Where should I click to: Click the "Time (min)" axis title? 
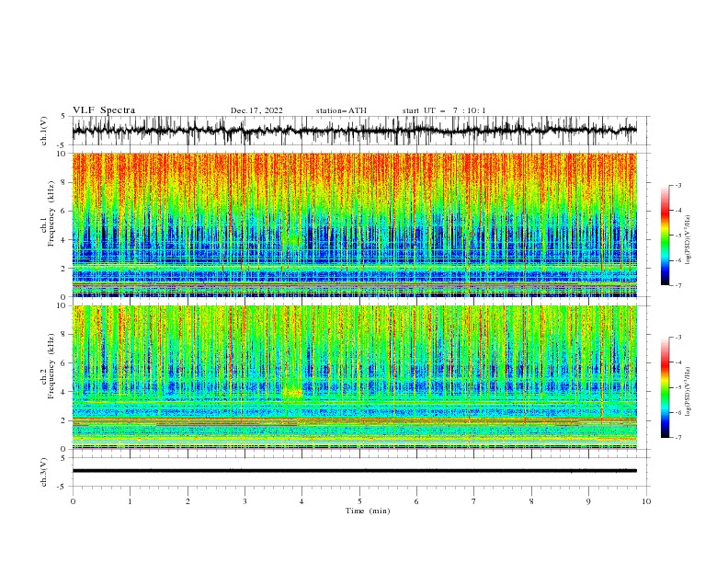coord(368,511)
